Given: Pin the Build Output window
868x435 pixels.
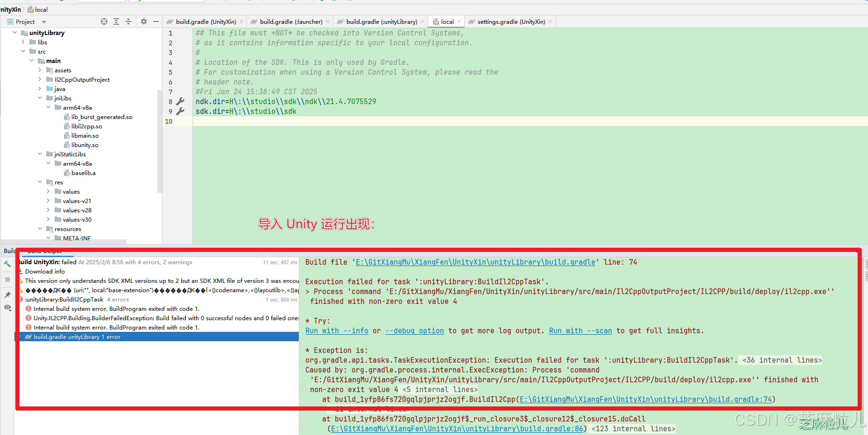Looking at the screenshot, I should pos(7,295).
